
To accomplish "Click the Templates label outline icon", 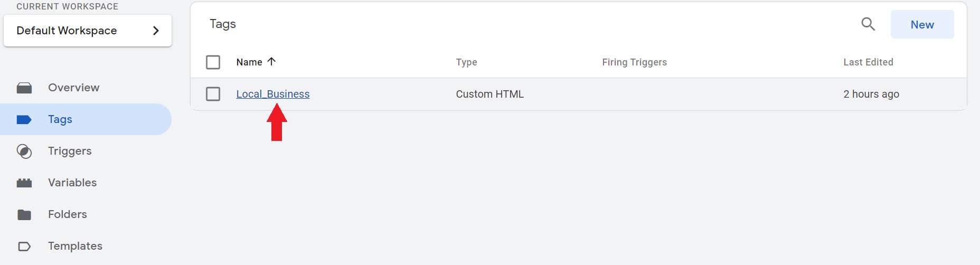I will (x=24, y=247).
